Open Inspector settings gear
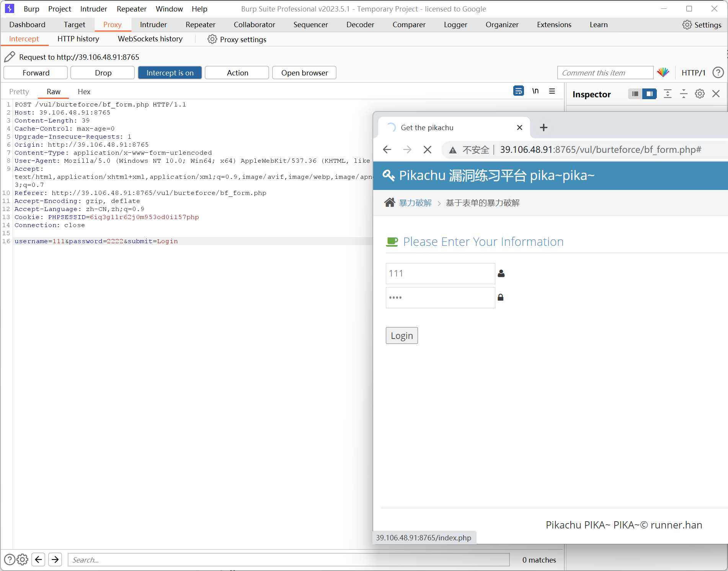Viewport: 728px width, 571px height. tap(700, 94)
